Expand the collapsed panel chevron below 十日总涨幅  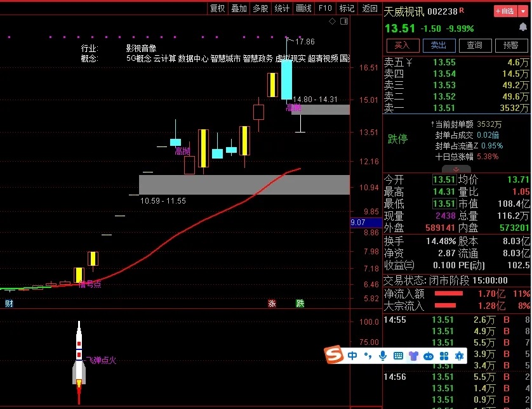[x=456, y=169]
